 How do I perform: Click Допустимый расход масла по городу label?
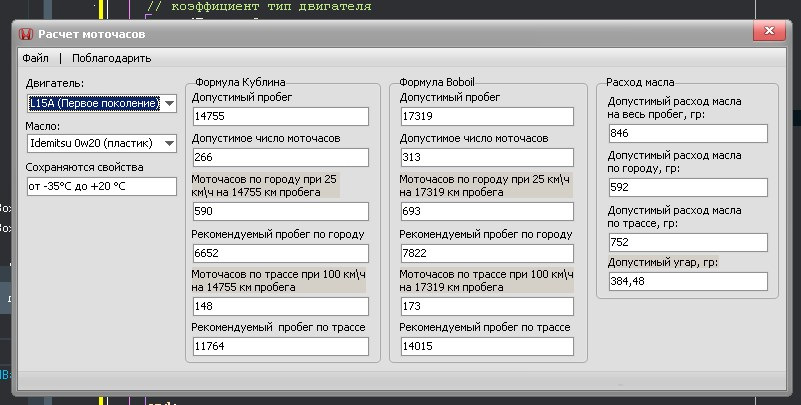click(674, 161)
